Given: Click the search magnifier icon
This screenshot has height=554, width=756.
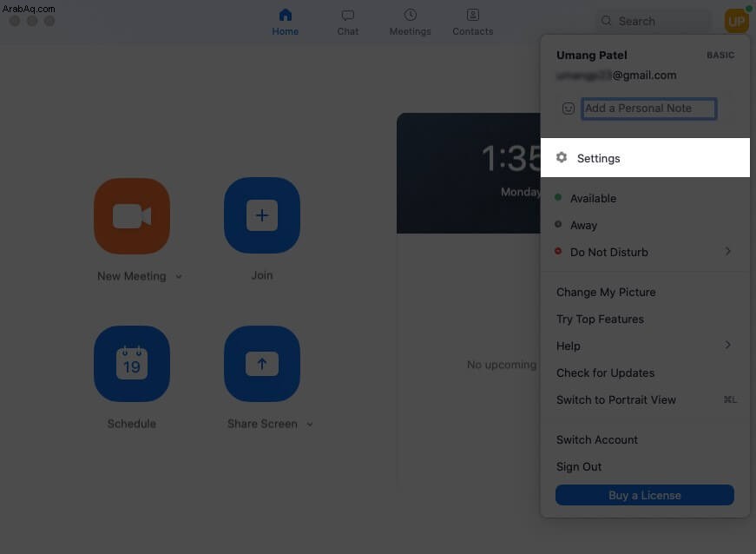Looking at the screenshot, I should pos(606,21).
